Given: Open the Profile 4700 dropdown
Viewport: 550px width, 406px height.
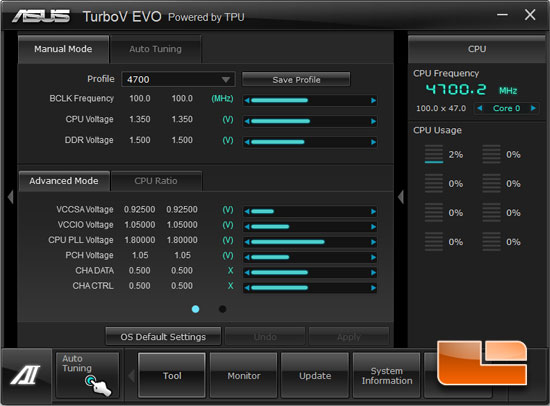Looking at the screenshot, I should tap(178, 79).
